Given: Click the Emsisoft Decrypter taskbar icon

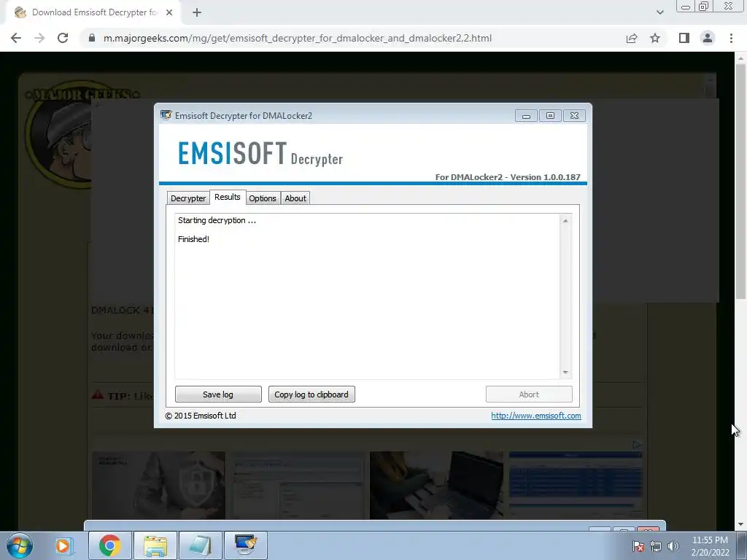Looking at the screenshot, I should pos(246,545).
